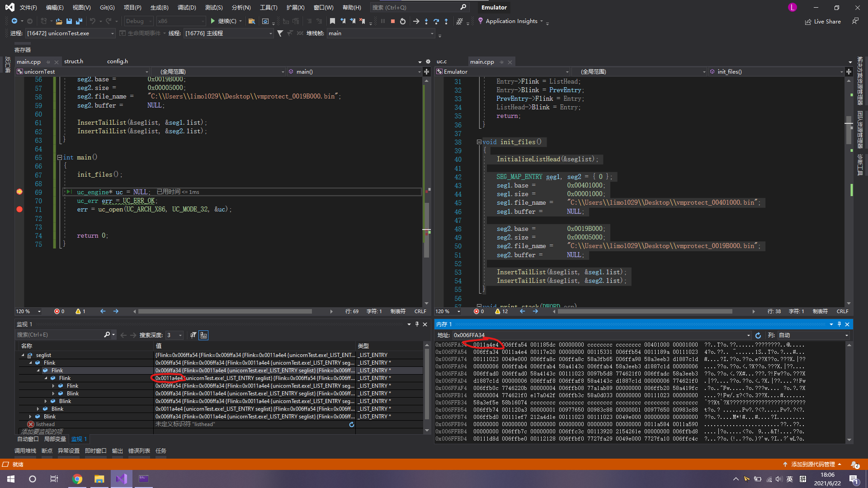
Task: Refresh the memory view in 内存 1 panel
Action: 758,335
